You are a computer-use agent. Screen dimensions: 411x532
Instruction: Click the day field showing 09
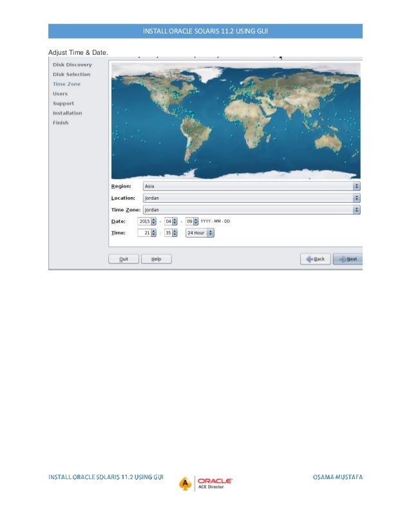click(x=189, y=221)
